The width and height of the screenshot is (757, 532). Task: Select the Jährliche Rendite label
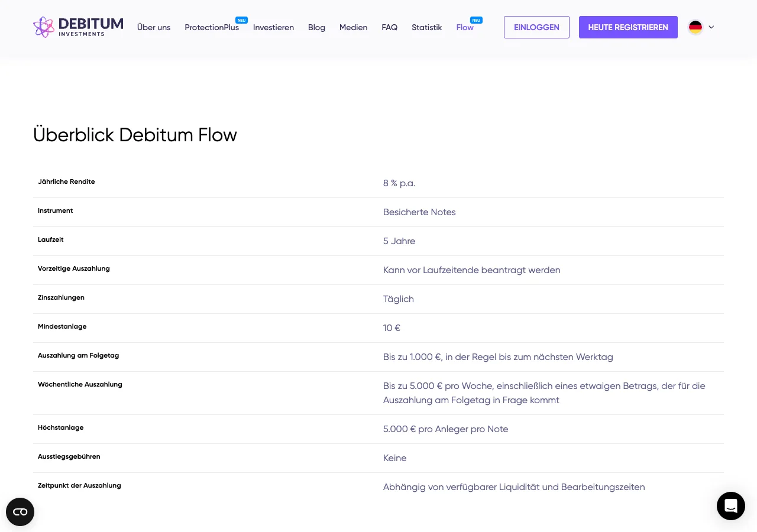pyautogui.click(x=66, y=181)
